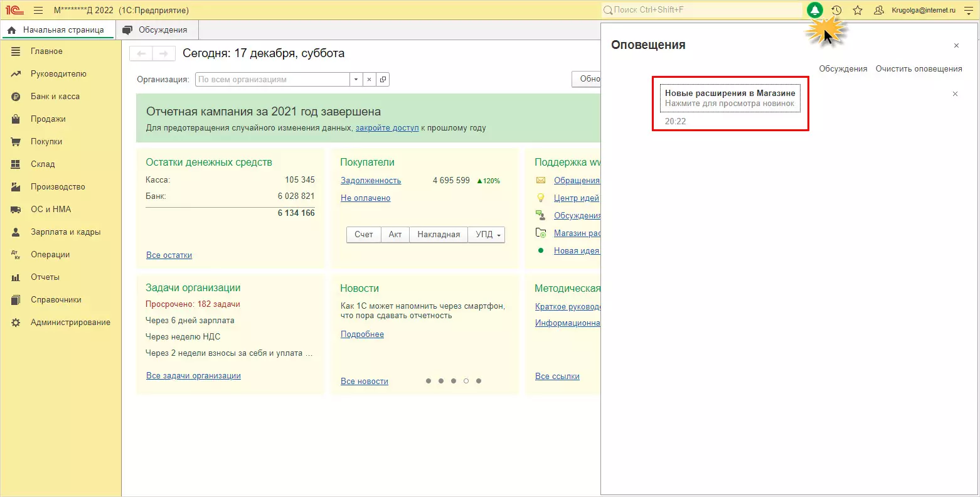The image size is (980, 497).
Task: Click the 1C logo in the title bar
Action: 14,10
